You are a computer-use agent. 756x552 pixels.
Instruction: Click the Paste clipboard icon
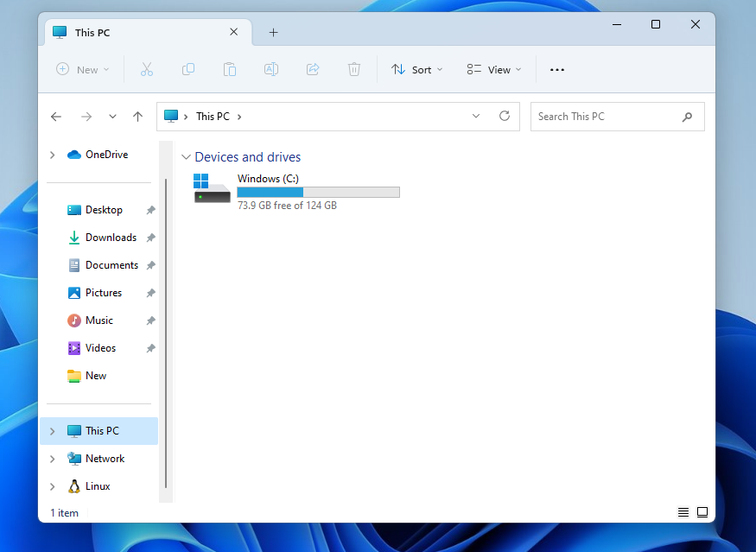230,69
